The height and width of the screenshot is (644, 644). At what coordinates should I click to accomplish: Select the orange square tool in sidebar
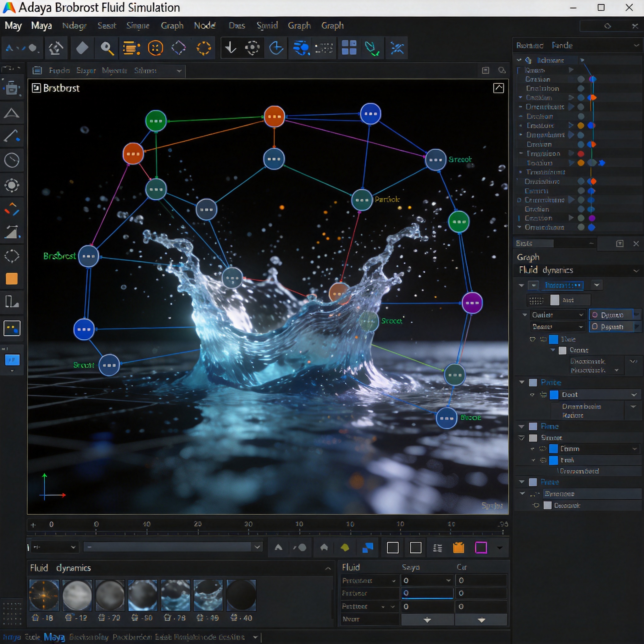tap(12, 279)
